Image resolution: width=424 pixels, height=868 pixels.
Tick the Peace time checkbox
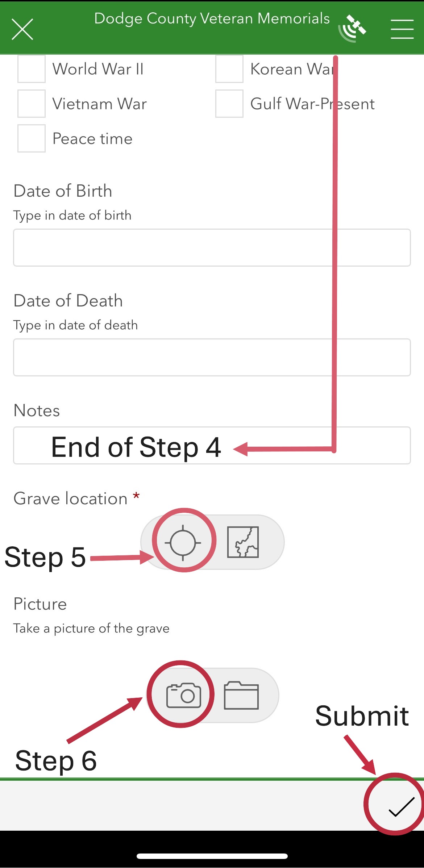coord(32,138)
